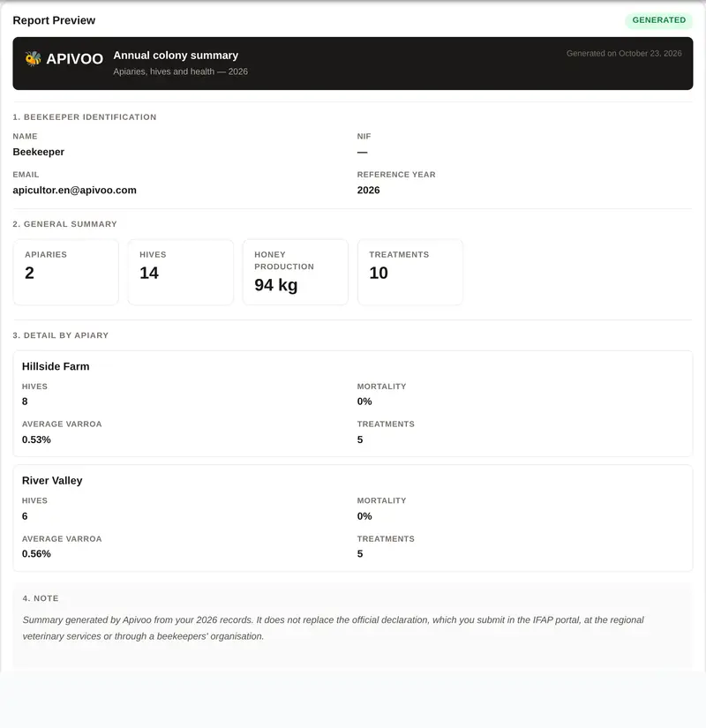The image size is (706, 728).
Task: Click the Treatments summary card showing 10
Action: (x=410, y=272)
